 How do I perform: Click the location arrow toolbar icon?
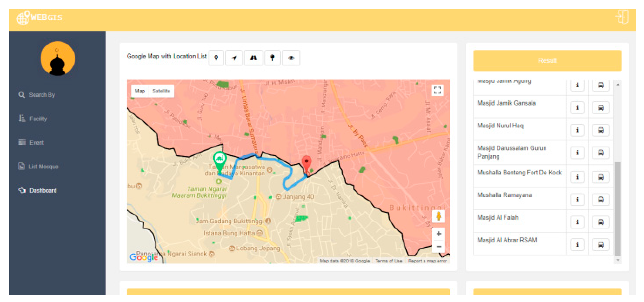234,58
